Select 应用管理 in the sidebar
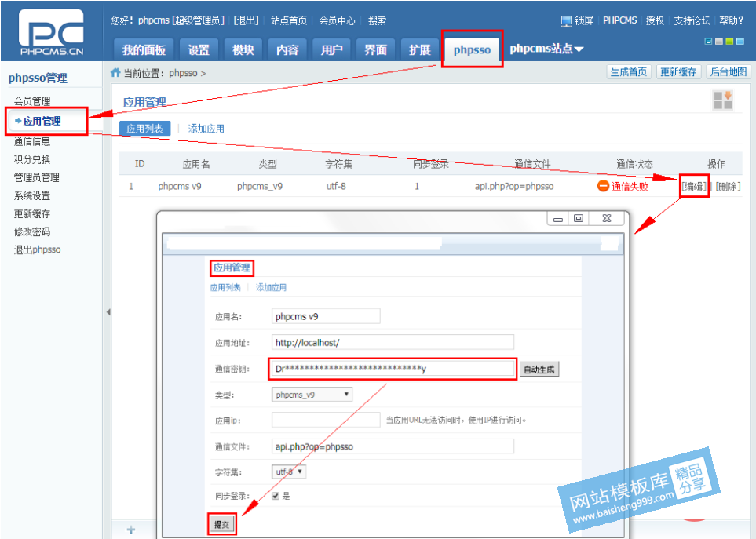 pos(42,121)
